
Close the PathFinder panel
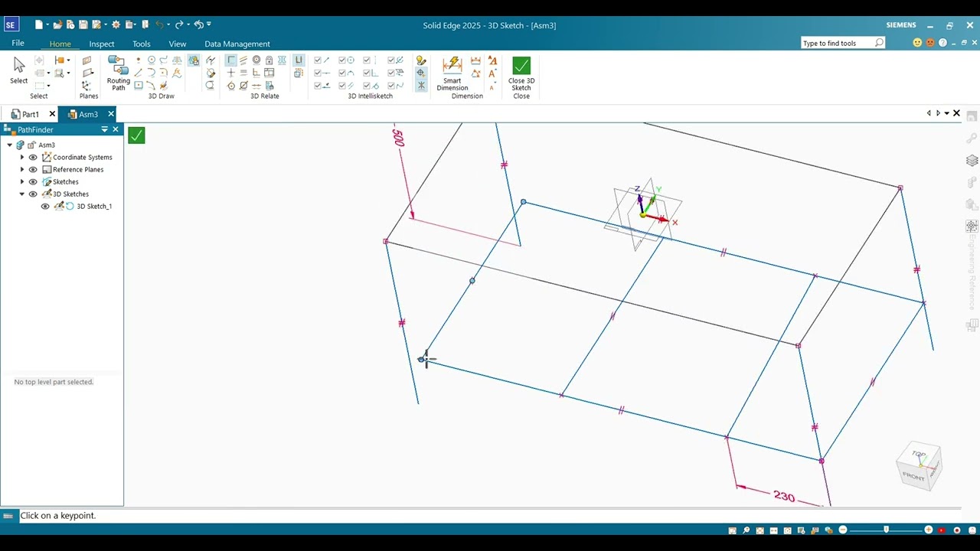(116, 129)
